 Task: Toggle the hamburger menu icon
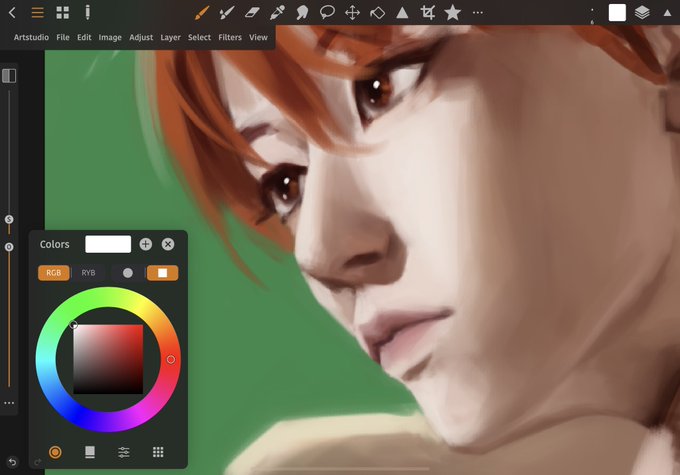point(38,13)
